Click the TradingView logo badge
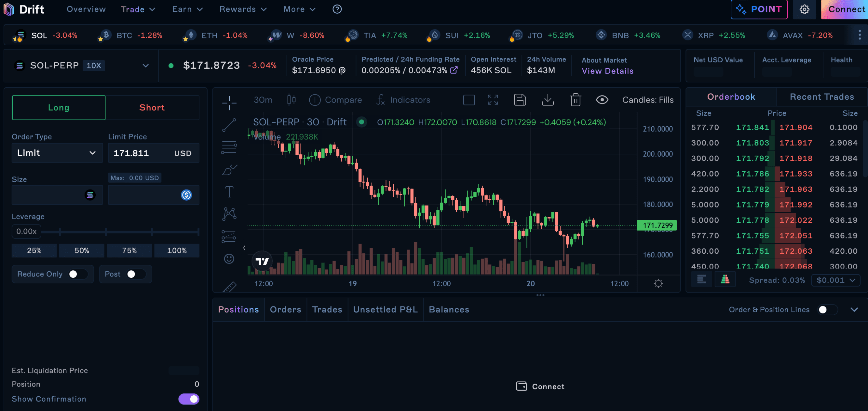Screen dimensions: 868x411 coord(262,261)
